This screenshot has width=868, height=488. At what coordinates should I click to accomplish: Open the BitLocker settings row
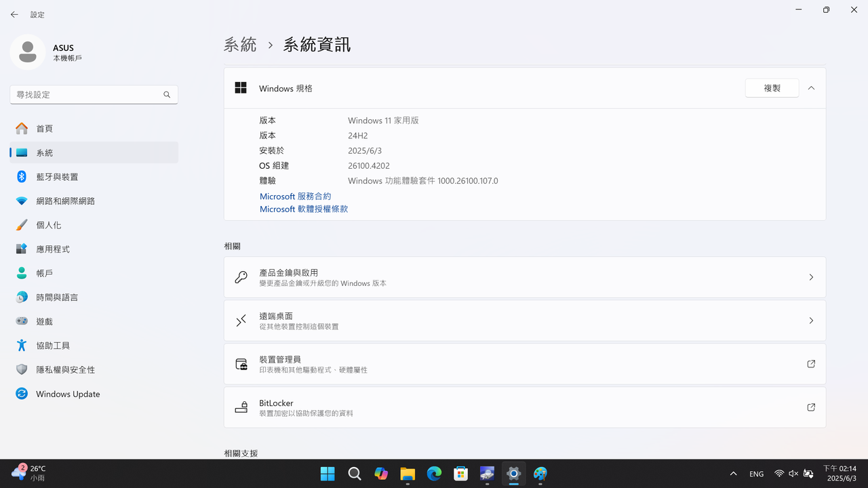point(525,407)
